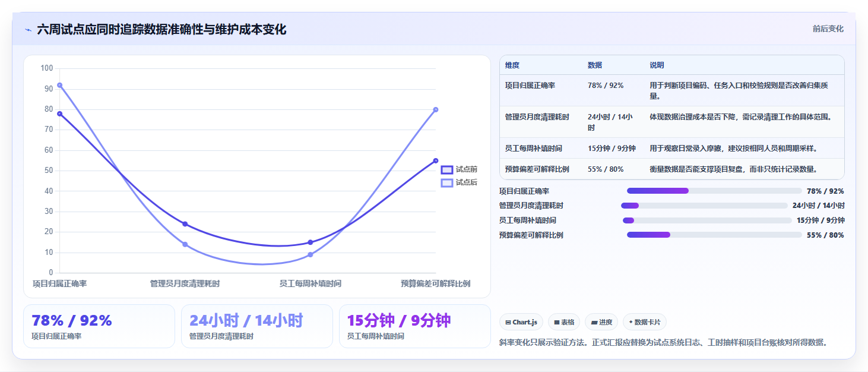
Task: Click the lightning icon beside the page title
Action: (x=28, y=30)
